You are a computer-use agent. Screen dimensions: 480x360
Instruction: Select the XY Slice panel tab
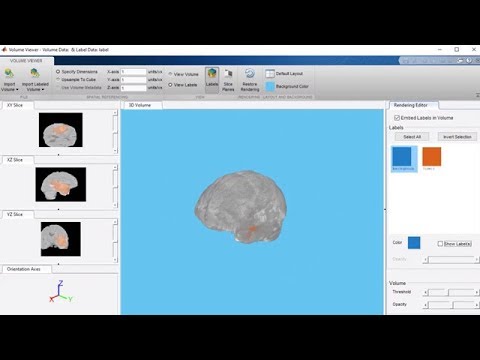point(15,105)
